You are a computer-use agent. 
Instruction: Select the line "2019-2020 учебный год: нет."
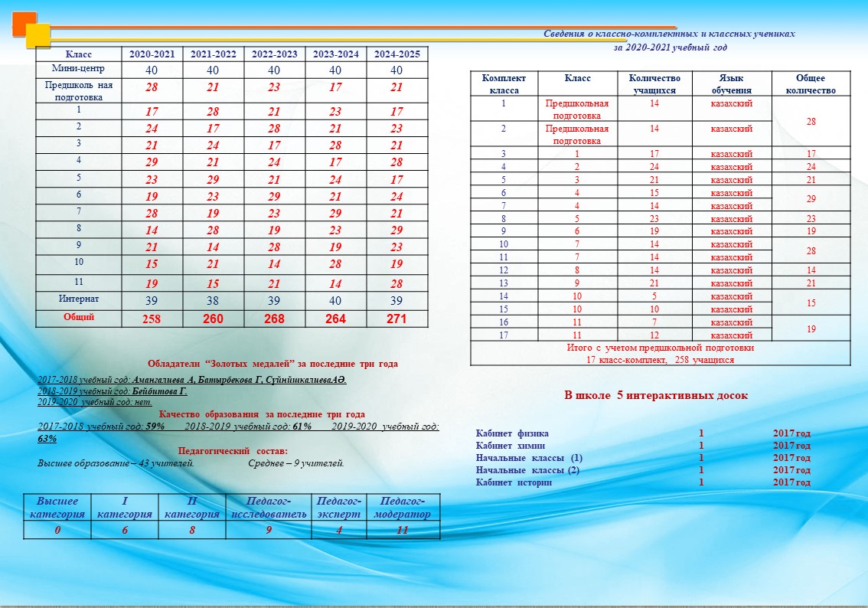pyautogui.click(x=95, y=402)
